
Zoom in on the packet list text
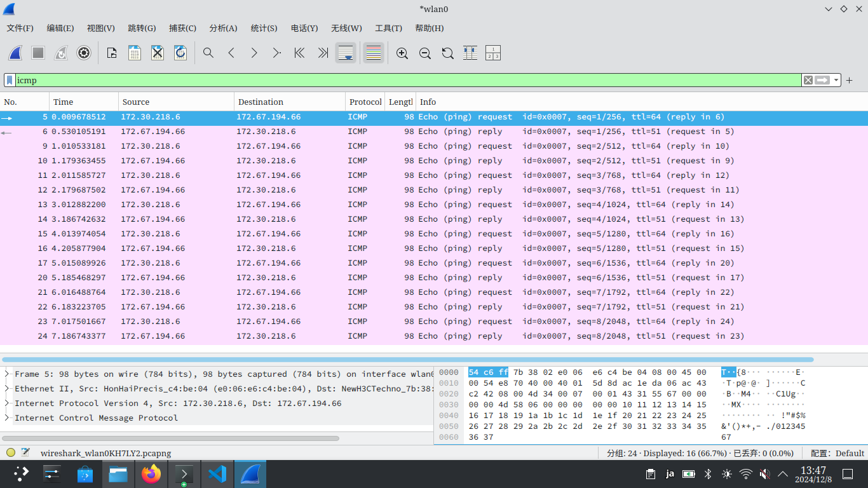click(402, 53)
